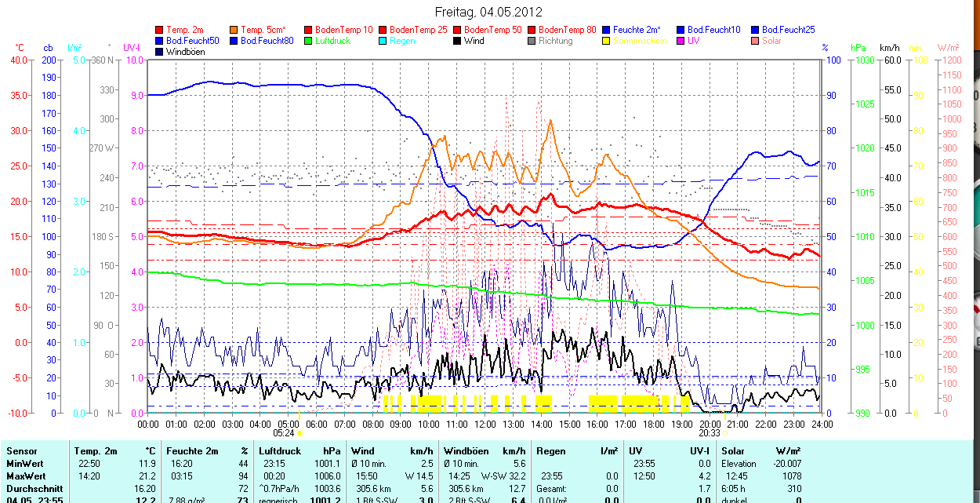Click the red °C axis unit label
This screenshot has width=980, height=503.
(x=19, y=48)
